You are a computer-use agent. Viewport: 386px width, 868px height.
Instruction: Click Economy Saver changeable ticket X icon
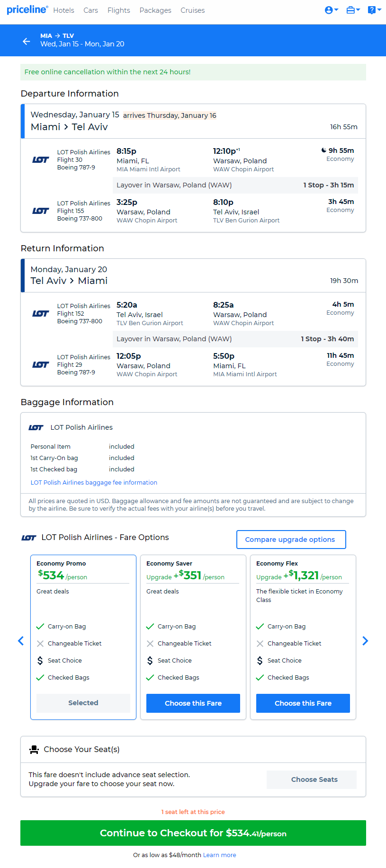pyautogui.click(x=150, y=644)
